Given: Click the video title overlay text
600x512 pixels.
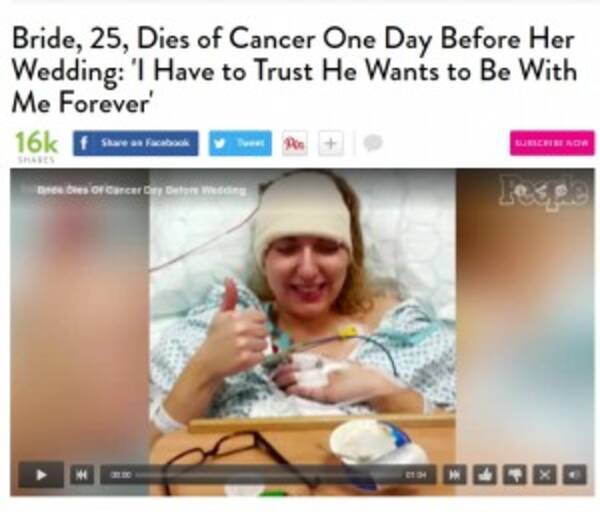Looking at the screenshot, I should pos(141,190).
